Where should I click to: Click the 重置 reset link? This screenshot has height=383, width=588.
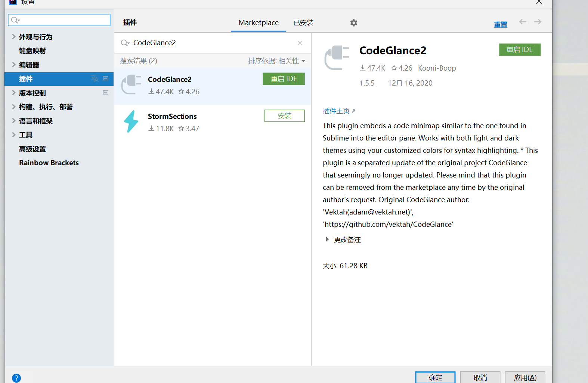501,25
